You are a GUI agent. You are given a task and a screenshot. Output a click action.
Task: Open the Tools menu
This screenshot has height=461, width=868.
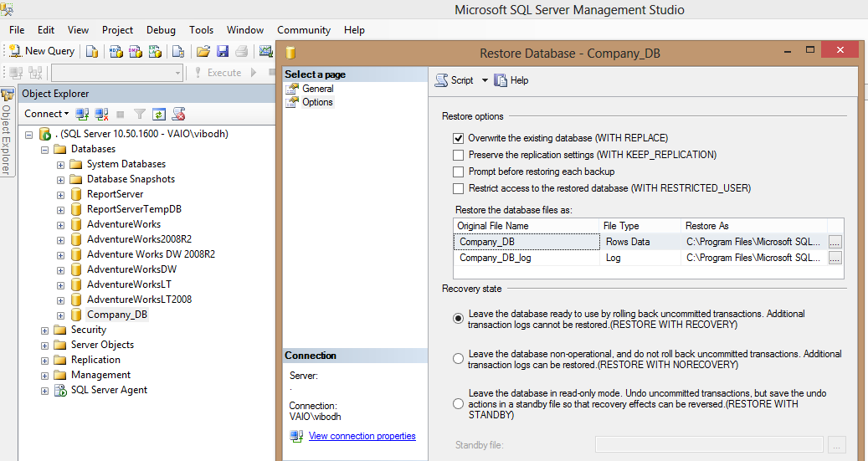click(x=201, y=30)
